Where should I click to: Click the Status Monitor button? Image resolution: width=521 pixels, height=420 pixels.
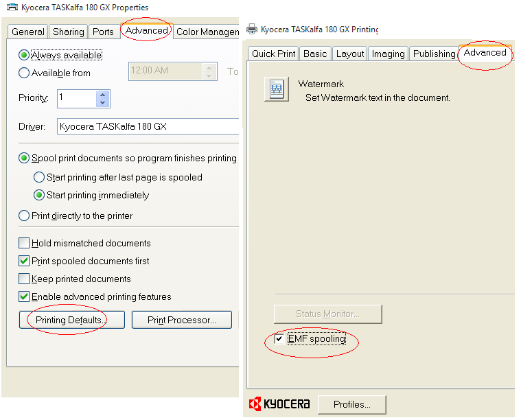[x=328, y=314]
